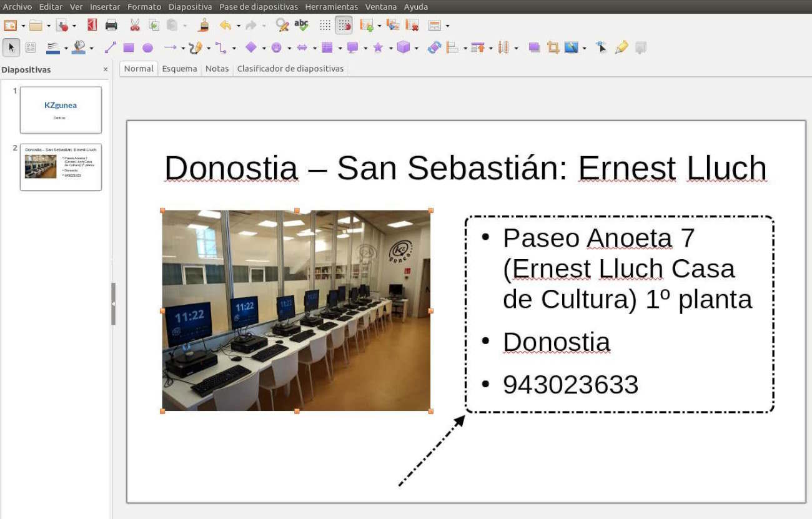Cut selection with scissors icon
The width and height of the screenshot is (812, 519).
click(134, 25)
